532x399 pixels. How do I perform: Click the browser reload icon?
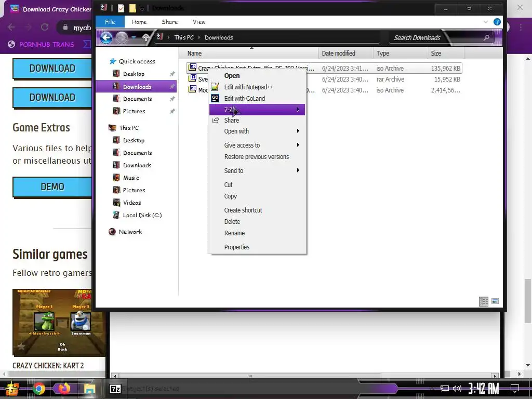click(x=45, y=27)
